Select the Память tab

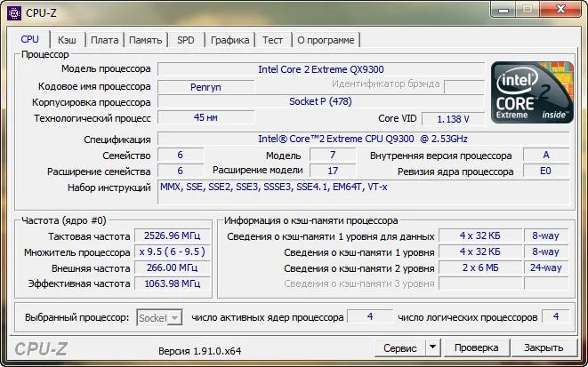(146, 40)
